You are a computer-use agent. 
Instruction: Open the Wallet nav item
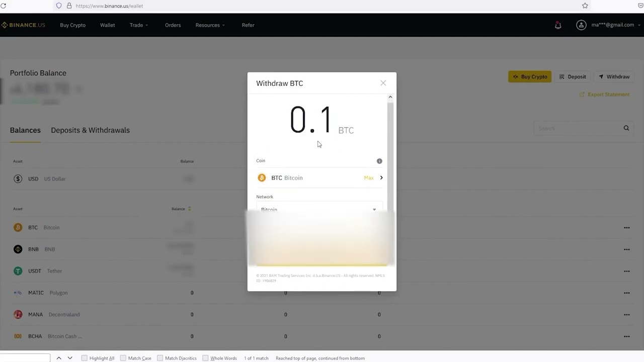point(107,25)
